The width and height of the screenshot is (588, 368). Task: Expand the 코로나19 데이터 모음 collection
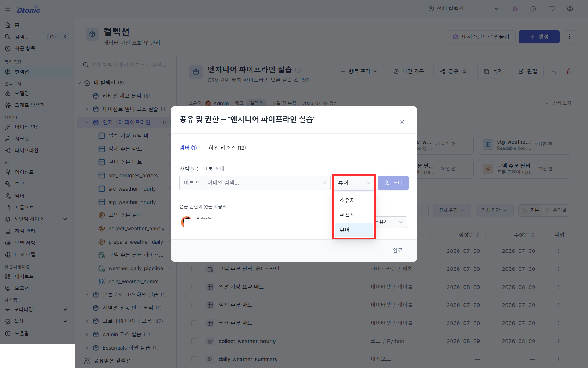(87, 321)
